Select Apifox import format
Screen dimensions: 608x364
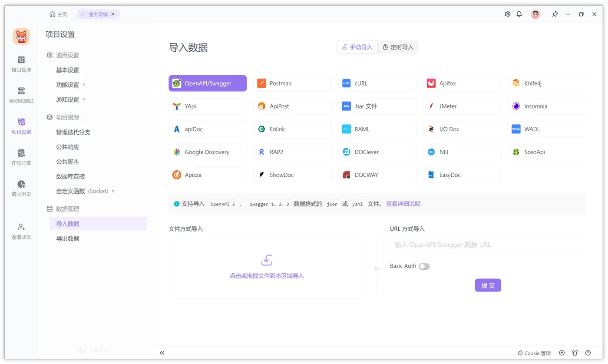pos(462,83)
